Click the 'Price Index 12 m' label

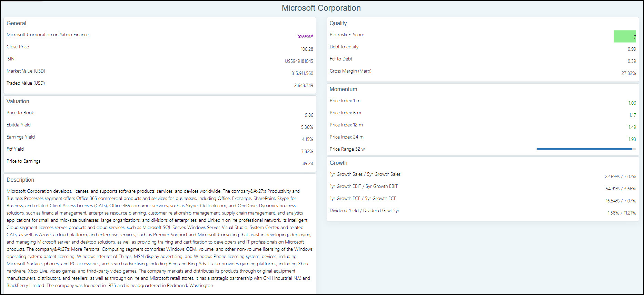(346, 125)
